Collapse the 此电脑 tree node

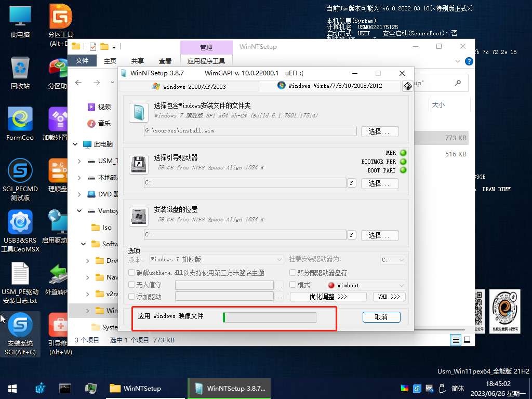(75, 144)
